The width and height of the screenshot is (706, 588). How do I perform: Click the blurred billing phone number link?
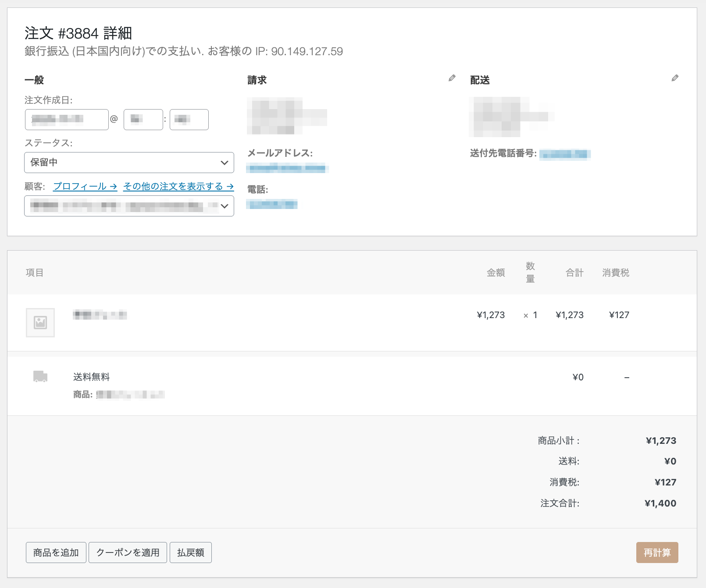click(x=272, y=204)
